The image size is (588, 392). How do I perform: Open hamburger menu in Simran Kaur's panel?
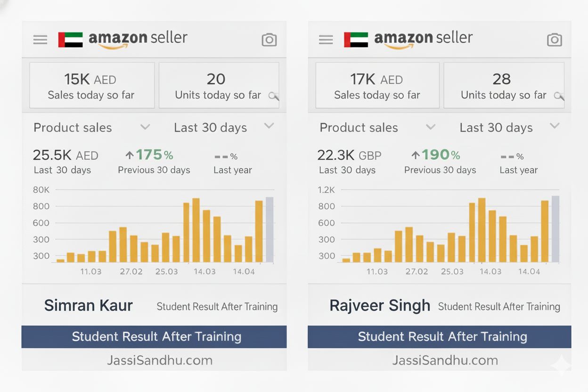tap(41, 40)
